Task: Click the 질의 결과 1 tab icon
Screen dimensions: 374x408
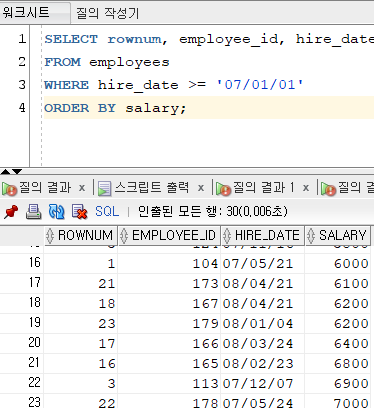Action: click(223, 189)
